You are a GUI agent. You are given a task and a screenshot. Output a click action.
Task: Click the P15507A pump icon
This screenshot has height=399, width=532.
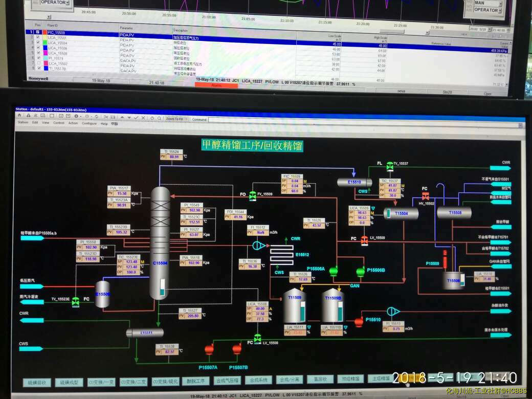coord(209,349)
